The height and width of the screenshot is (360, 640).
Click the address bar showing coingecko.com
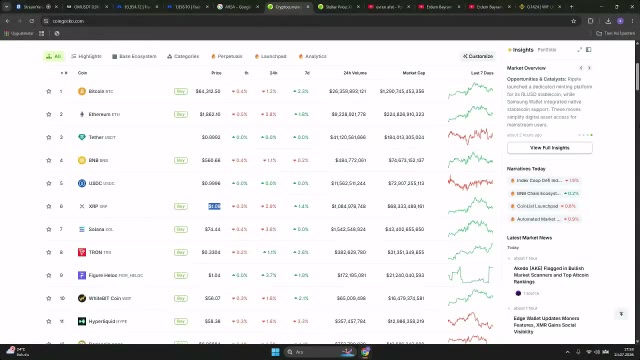306,21
